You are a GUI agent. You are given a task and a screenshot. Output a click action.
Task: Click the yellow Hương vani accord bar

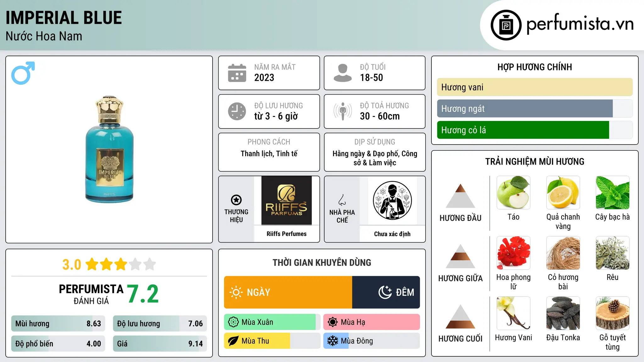[535, 87]
